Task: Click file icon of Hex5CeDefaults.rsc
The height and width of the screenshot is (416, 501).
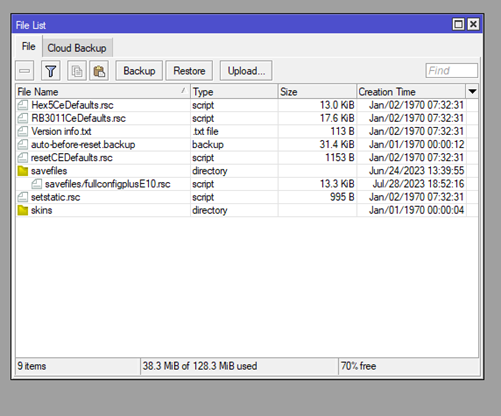Action: coord(23,105)
